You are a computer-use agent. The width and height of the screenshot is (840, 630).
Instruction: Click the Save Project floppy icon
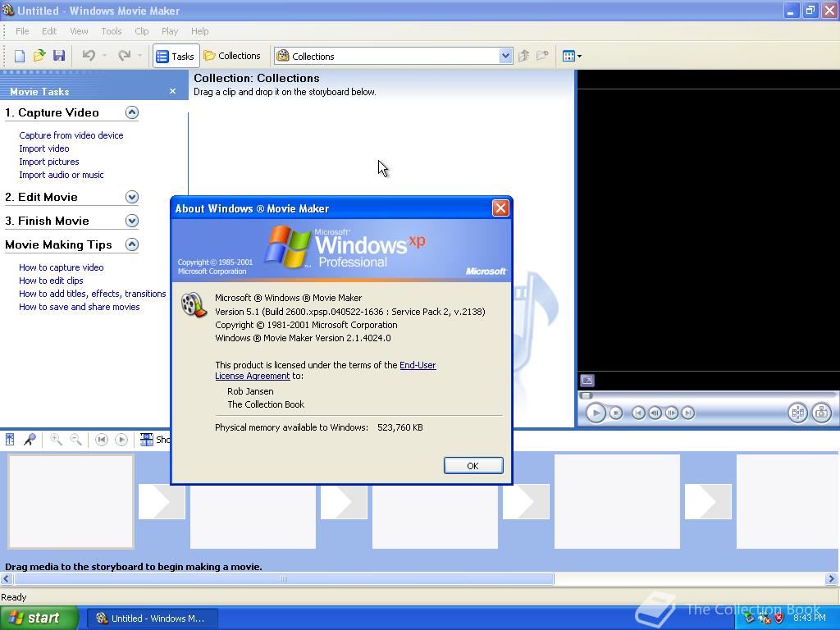59,56
